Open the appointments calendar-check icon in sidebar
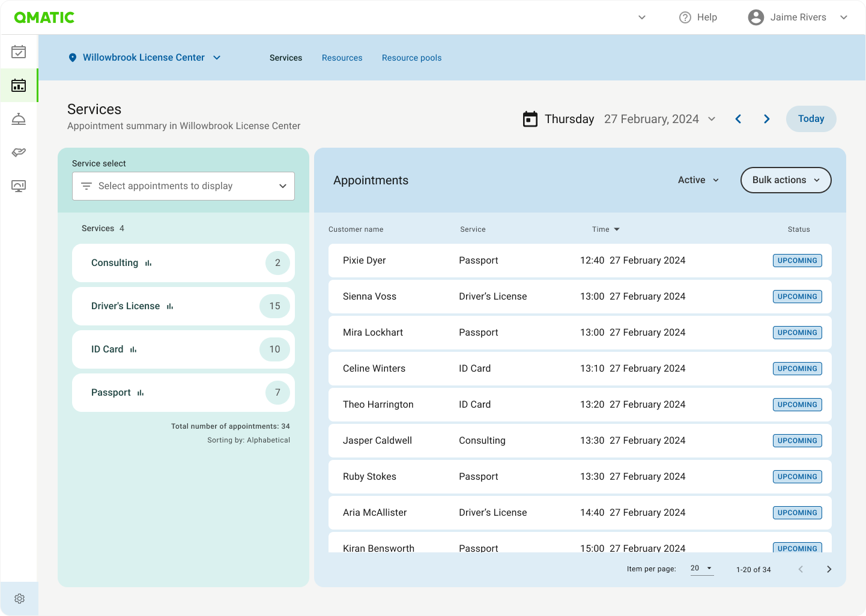 pyautogui.click(x=19, y=52)
